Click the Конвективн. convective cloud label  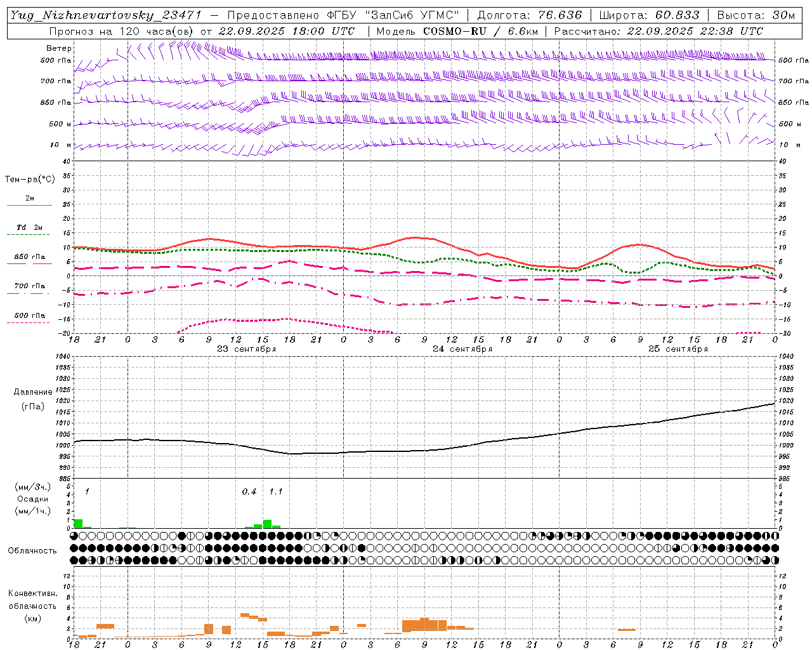tap(32, 594)
